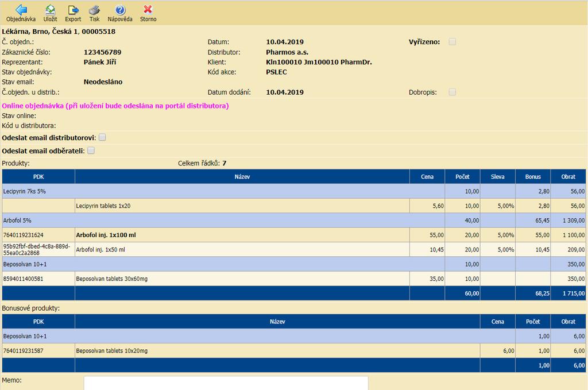This screenshot has width=588, height=390.
Task: Click PDK code 8594011400581
Action: click(23, 279)
